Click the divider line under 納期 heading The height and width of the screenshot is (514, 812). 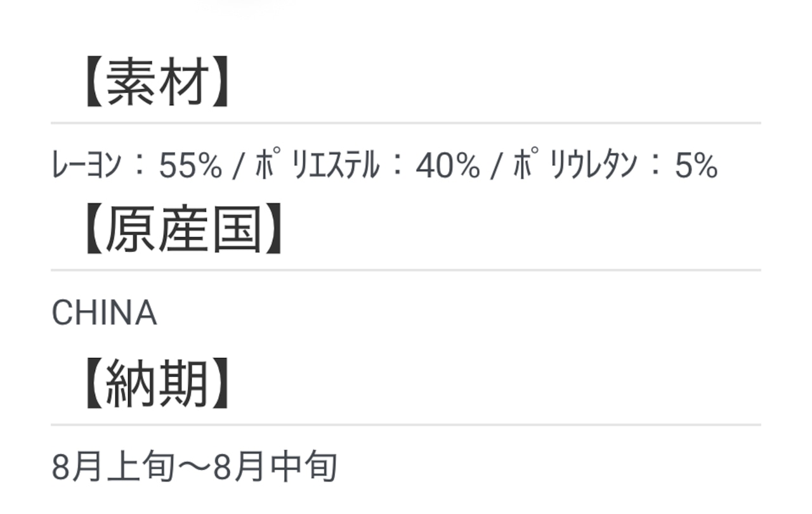pos(406,425)
